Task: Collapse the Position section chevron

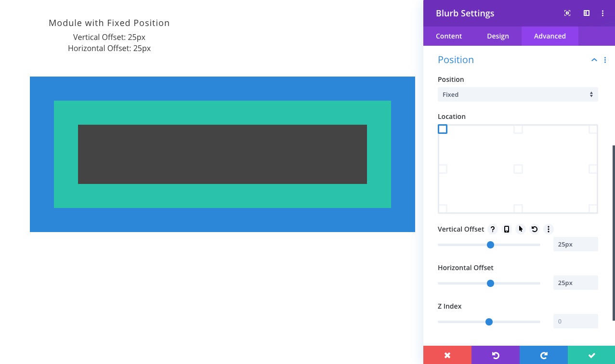Action: pyautogui.click(x=594, y=60)
